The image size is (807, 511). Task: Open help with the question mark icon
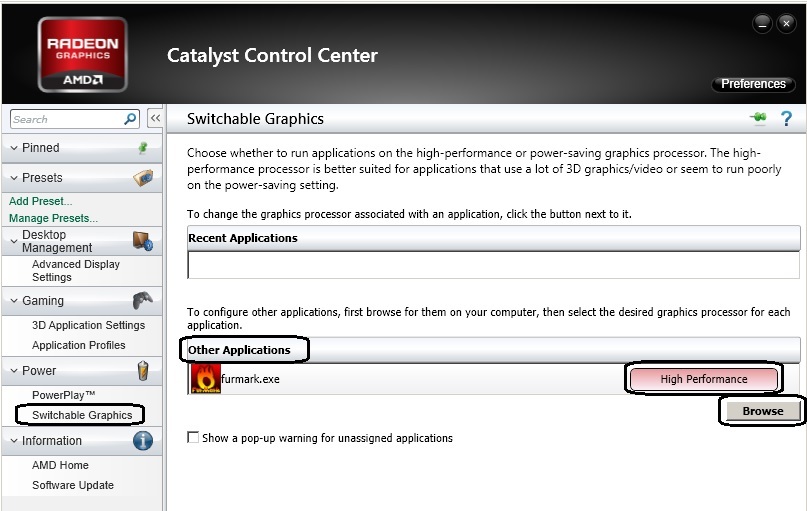click(x=786, y=119)
